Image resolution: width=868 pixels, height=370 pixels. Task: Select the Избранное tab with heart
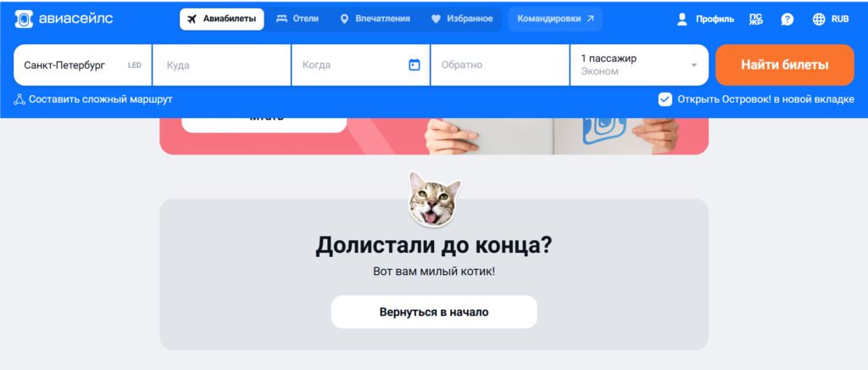tap(462, 19)
